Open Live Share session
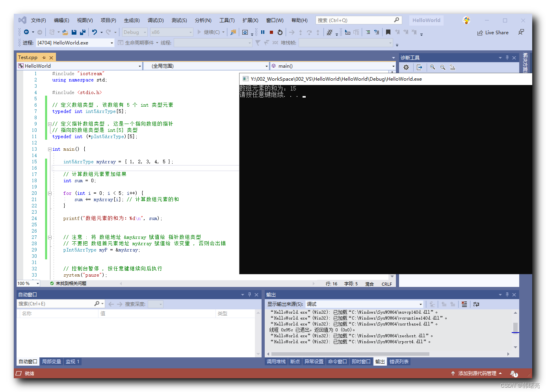 point(493,33)
